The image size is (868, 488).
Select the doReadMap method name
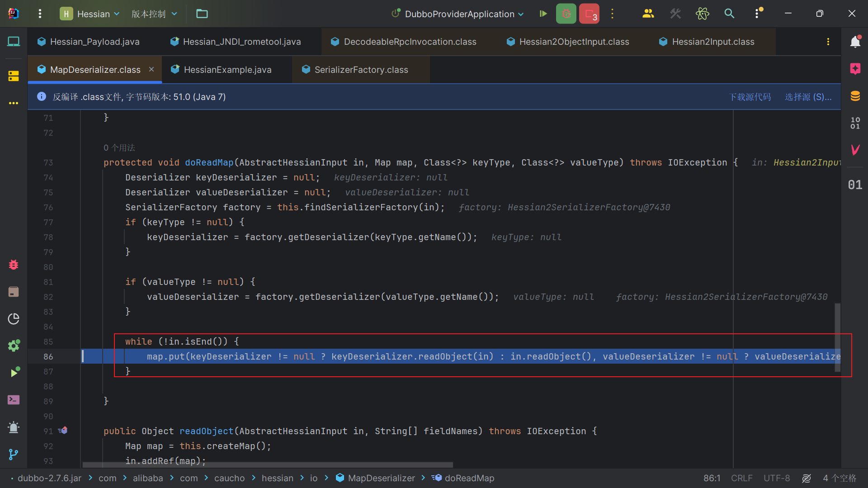[x=209, y=162]
